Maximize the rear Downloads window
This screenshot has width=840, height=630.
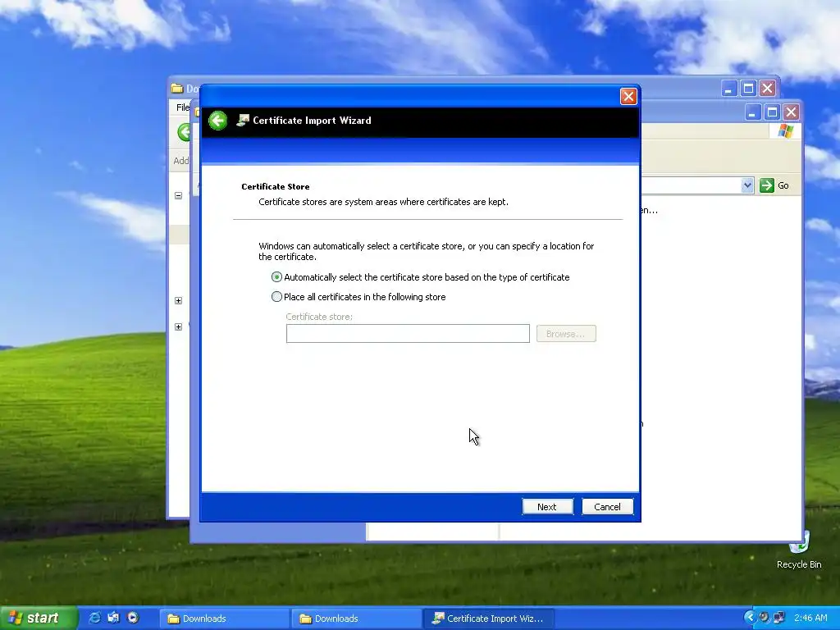coord(748,89)
